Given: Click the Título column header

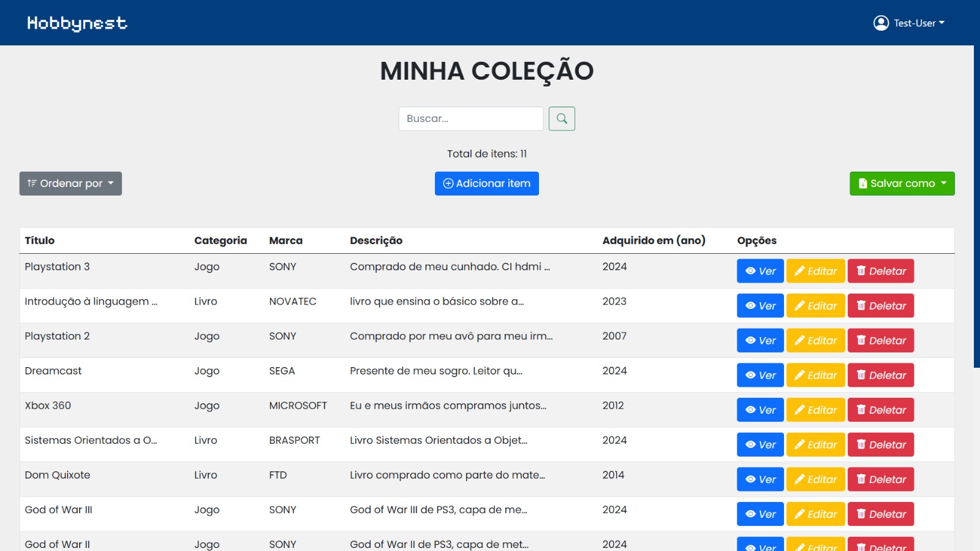Looking at the screenshot, I should point(40,240).
